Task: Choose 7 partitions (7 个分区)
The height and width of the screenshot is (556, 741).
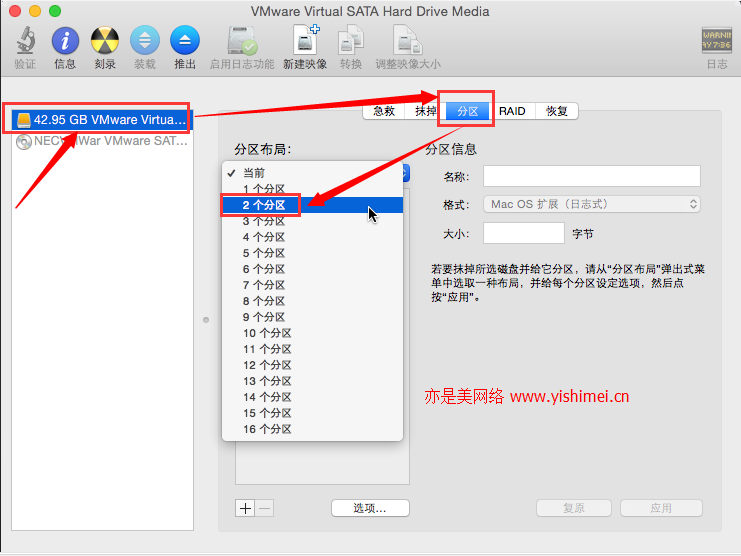Action: 312,285
